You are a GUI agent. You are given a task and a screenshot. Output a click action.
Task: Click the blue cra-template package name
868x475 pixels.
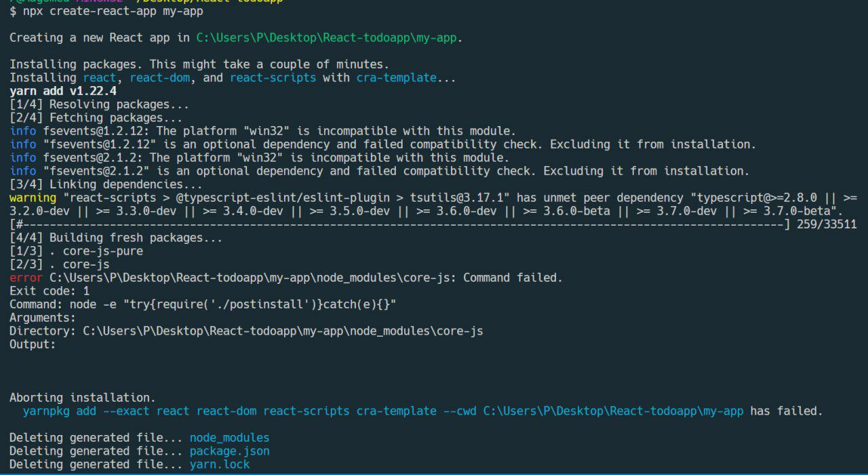pos(397,78)
